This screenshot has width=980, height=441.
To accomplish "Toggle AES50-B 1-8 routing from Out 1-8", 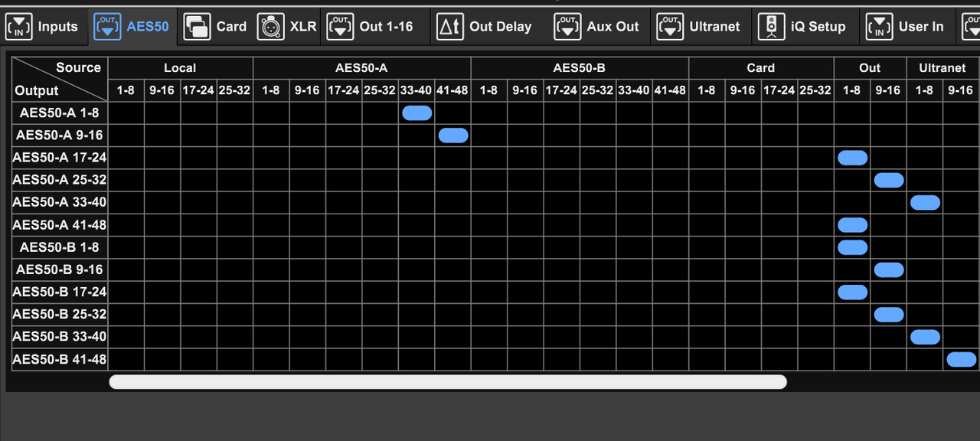I will (852, 247).
